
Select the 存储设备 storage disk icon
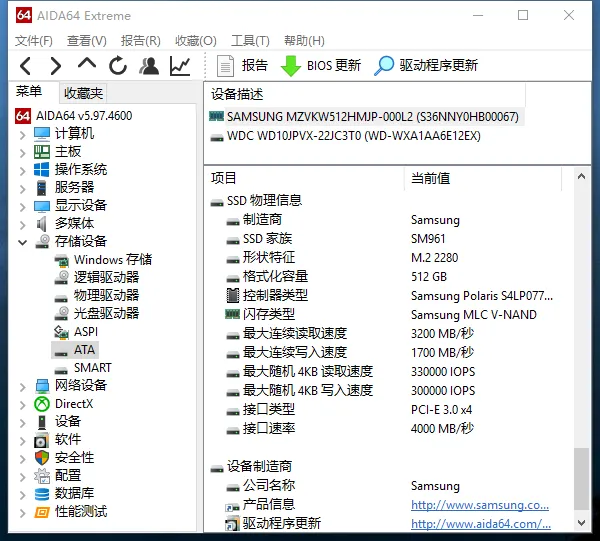click(42, 241)
